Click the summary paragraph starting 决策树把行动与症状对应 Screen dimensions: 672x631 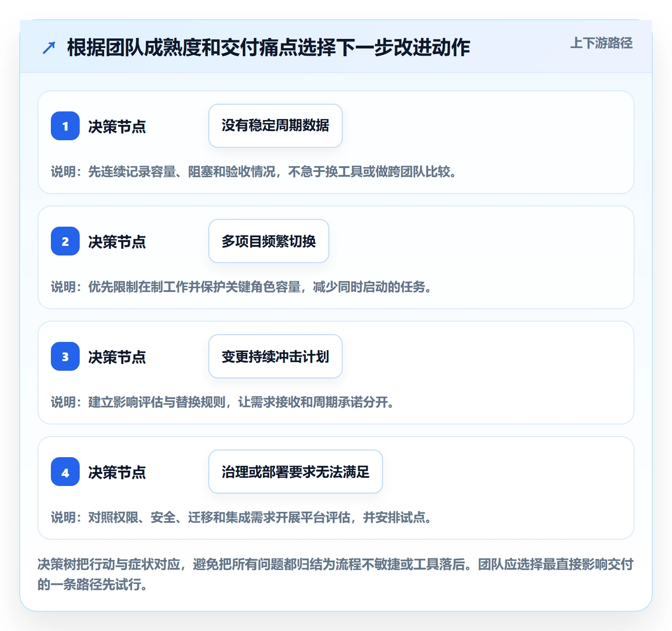click(x=336, y=574)
